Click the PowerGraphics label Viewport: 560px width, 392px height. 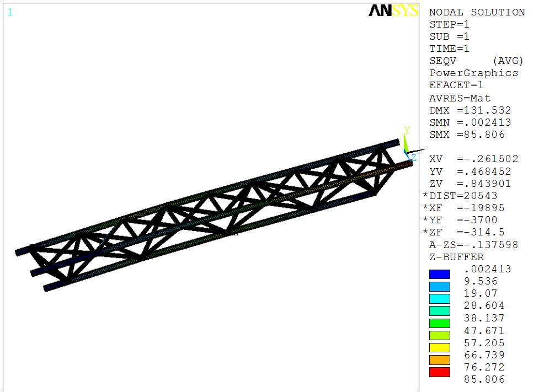(473, 73)
